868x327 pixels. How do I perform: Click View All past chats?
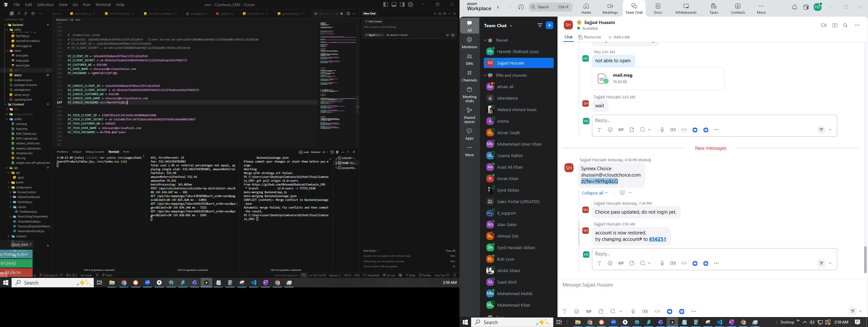coord(450,251)
